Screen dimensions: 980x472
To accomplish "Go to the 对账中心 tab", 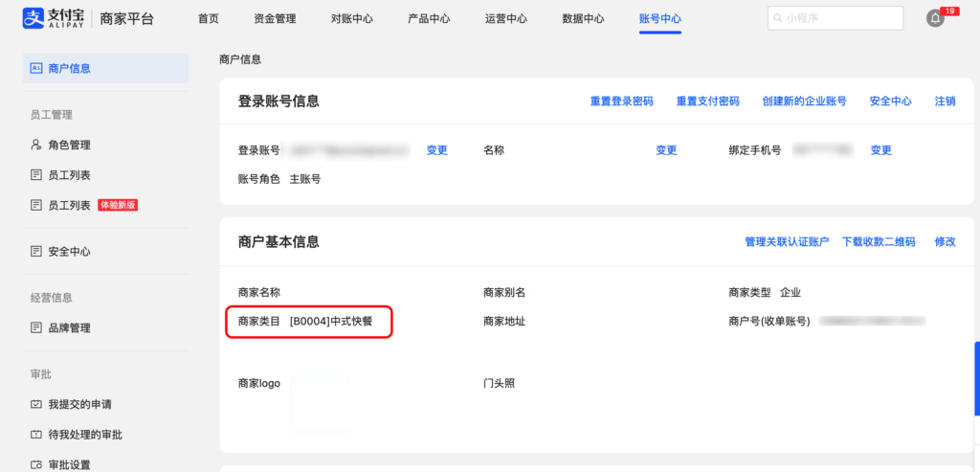I will coord(351,18).
